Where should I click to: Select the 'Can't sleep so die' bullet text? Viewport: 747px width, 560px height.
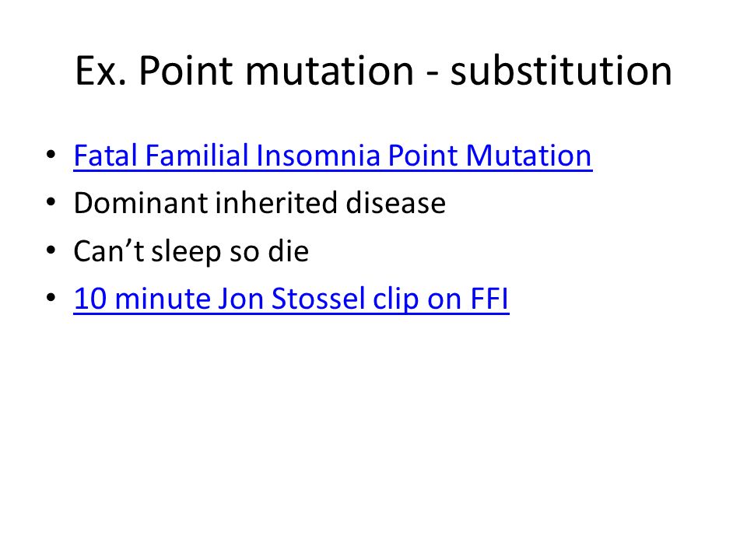[191, 251]
